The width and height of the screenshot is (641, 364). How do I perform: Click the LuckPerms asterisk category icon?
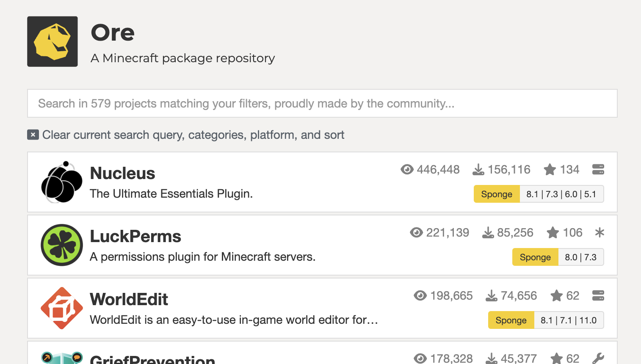pyautogui.click(x=600, y=232)
